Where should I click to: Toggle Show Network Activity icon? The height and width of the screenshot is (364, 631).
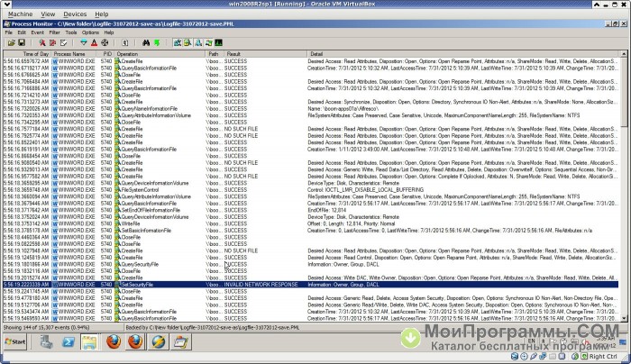[198, 42]
